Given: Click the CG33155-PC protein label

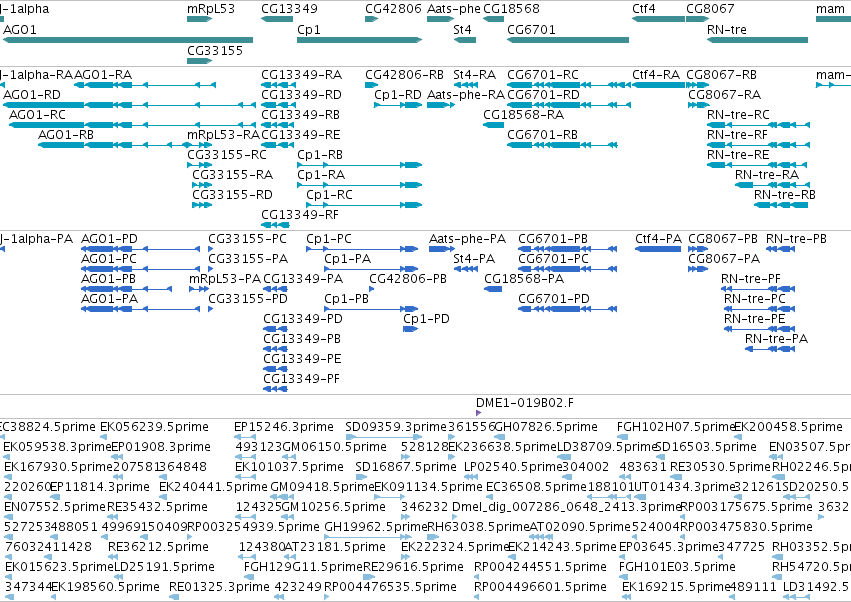Looking at the screenshot, I should 247,239.
